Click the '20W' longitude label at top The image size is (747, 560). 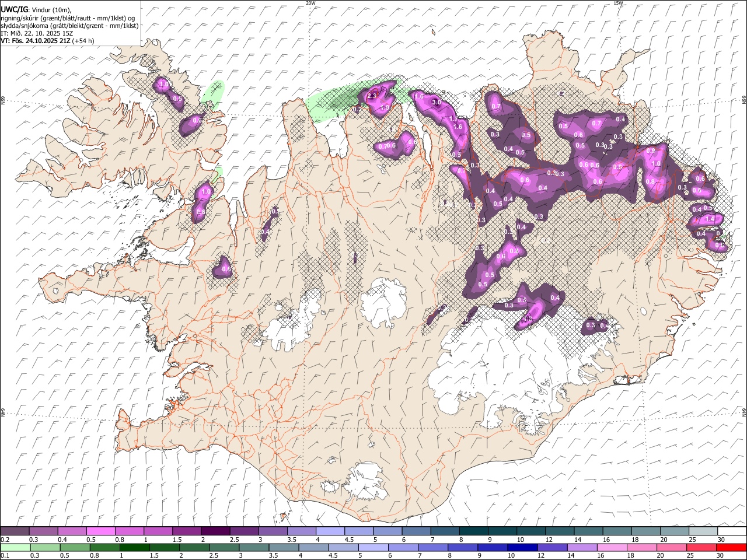pos(310,3)
